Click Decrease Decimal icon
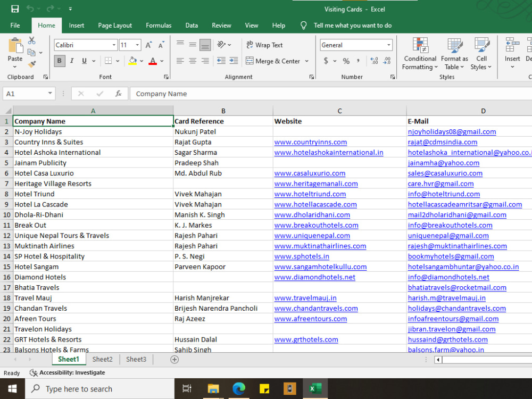The image size is (532, 399). (387, 61)
